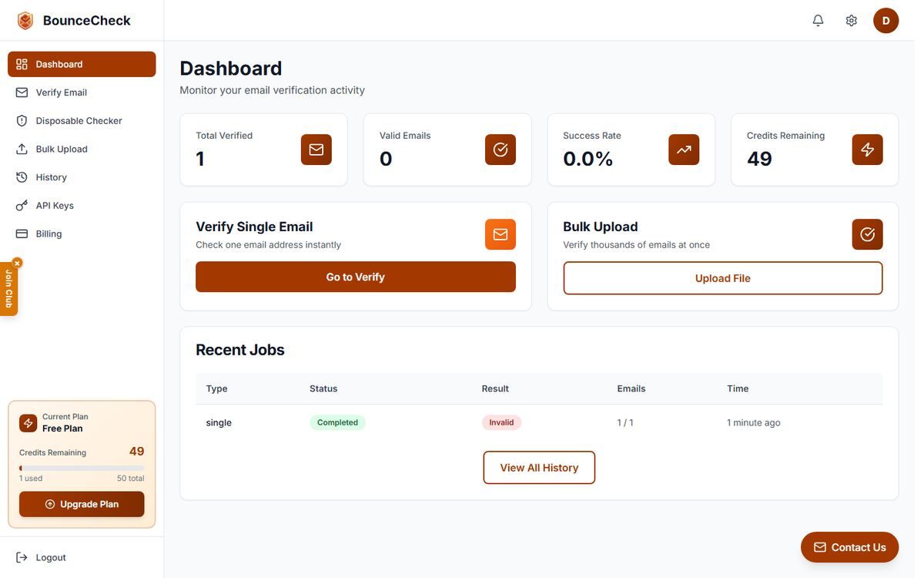924x578 pixels.
Task: Click the Valid Emails checkmark icon
Action: click(x=500, y=150)
